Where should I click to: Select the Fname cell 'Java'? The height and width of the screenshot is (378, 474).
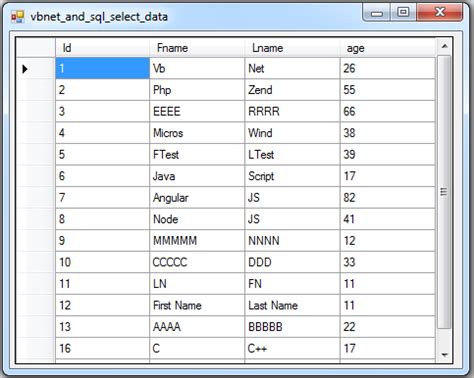197,176
